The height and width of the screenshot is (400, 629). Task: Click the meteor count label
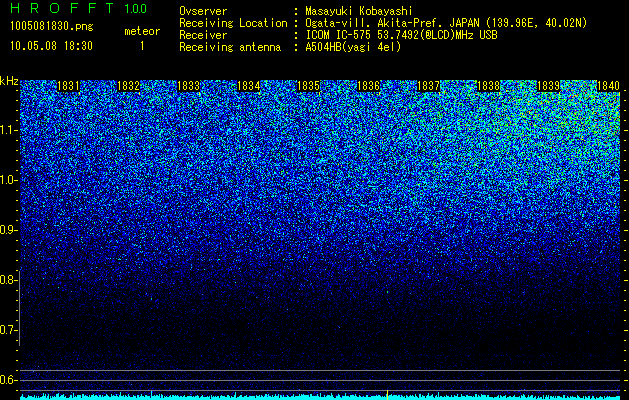click(142, 31)
